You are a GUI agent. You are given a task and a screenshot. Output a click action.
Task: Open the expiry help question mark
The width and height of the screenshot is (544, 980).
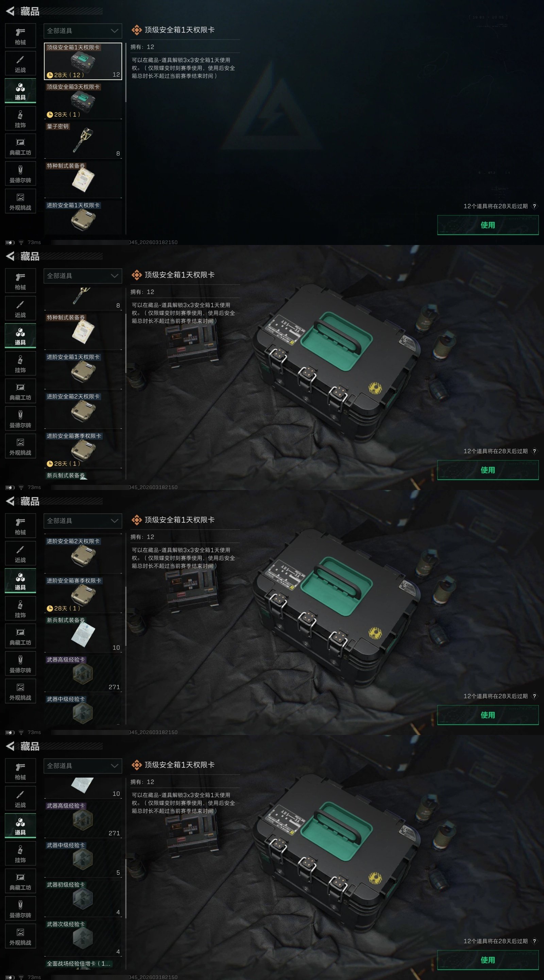[x=534, y=206]
